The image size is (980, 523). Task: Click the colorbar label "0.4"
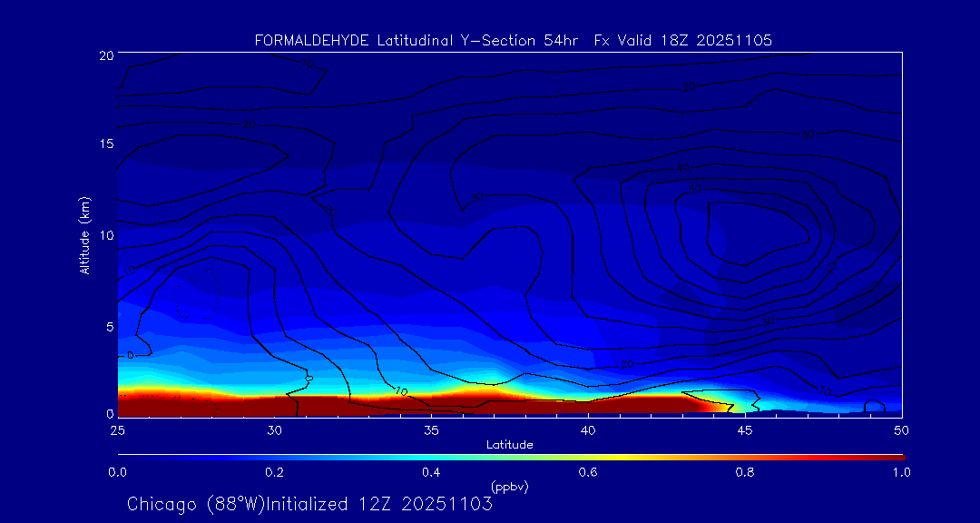[432, 472]
